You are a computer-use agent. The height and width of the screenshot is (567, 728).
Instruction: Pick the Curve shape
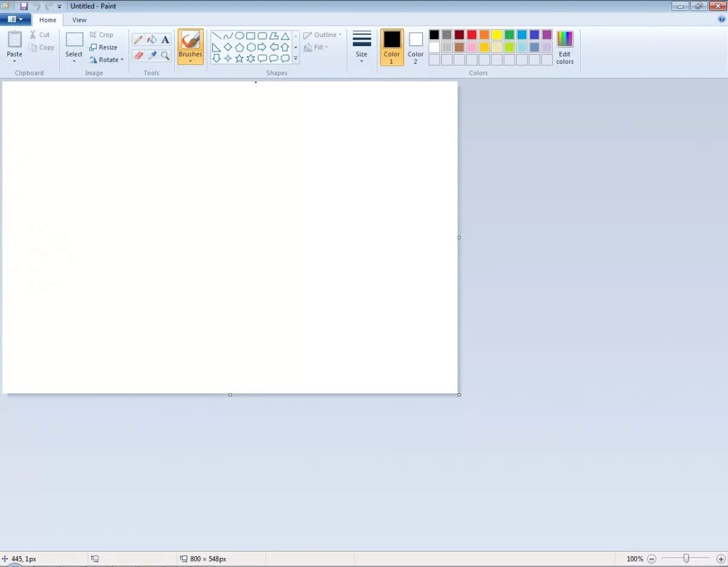[x=228, y=36]
